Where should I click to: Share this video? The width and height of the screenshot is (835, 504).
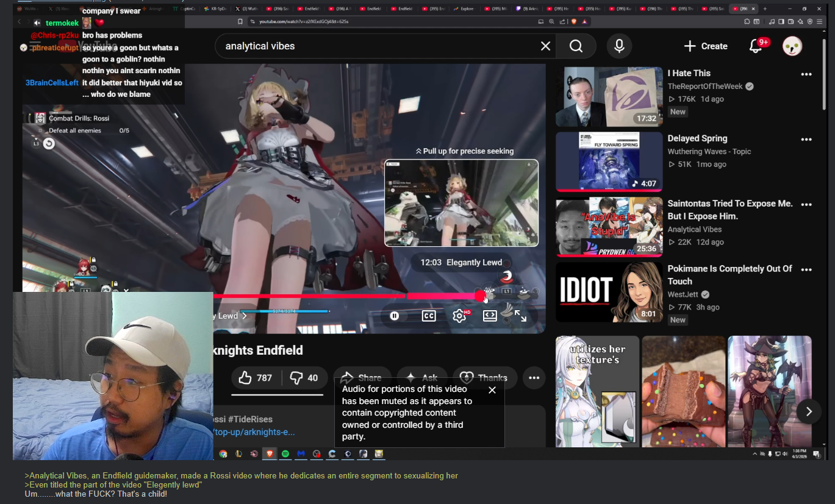tap(362, 378)
